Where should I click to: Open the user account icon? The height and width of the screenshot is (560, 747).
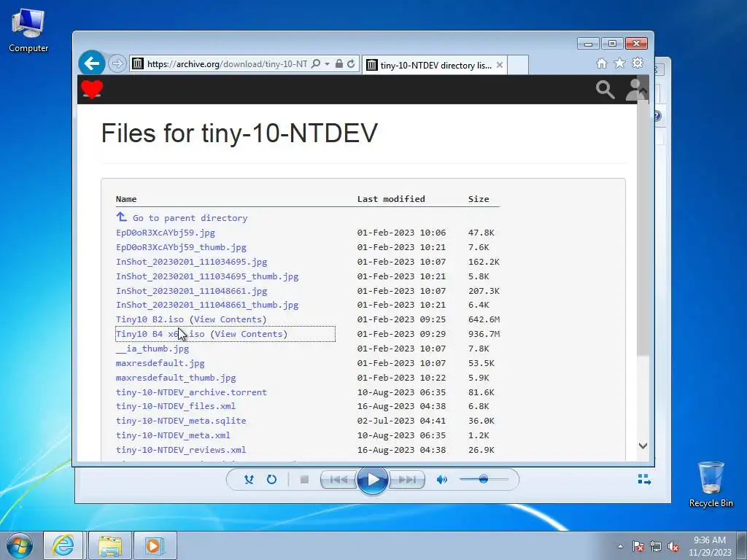[634, 90]
